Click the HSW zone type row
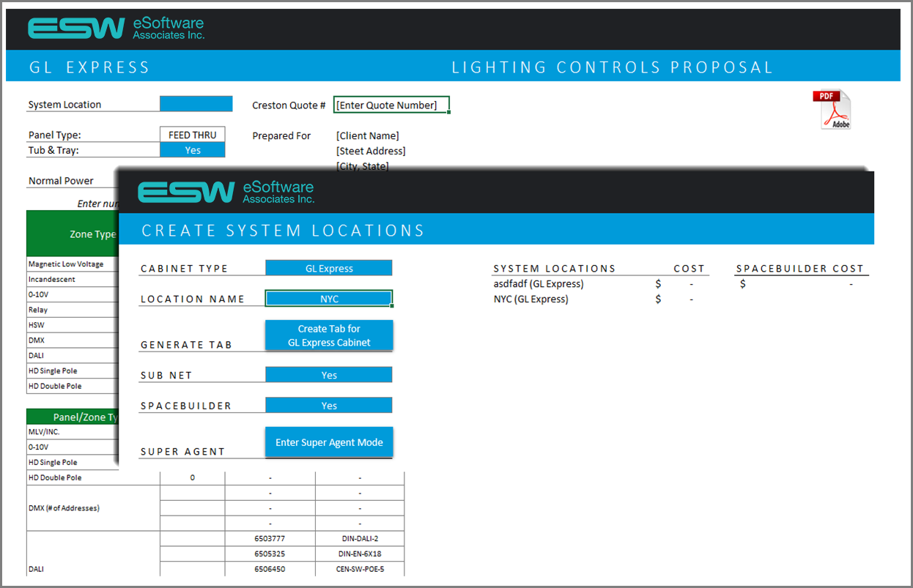The height and width of the screenshot is (588, 913). [71, 325]
